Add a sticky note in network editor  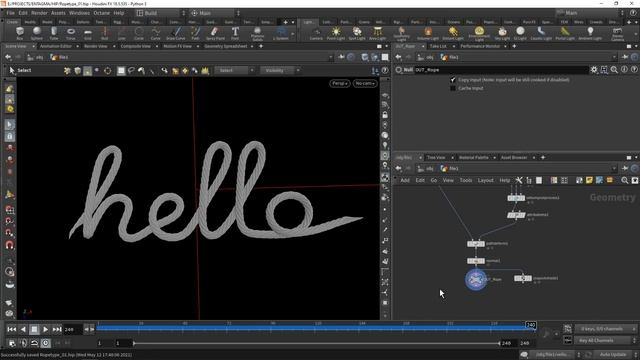point(589,180)
